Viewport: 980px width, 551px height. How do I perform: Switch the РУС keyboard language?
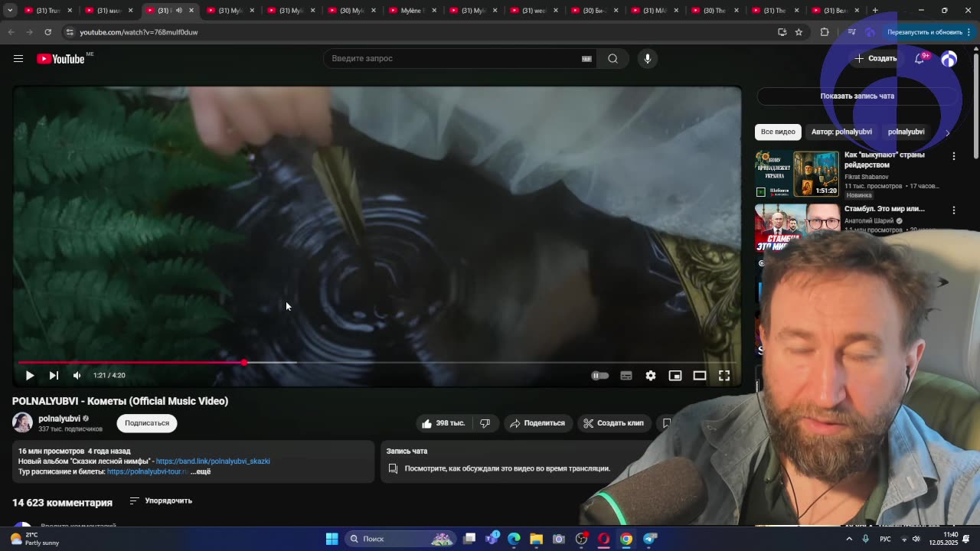(x=885, y=539)
